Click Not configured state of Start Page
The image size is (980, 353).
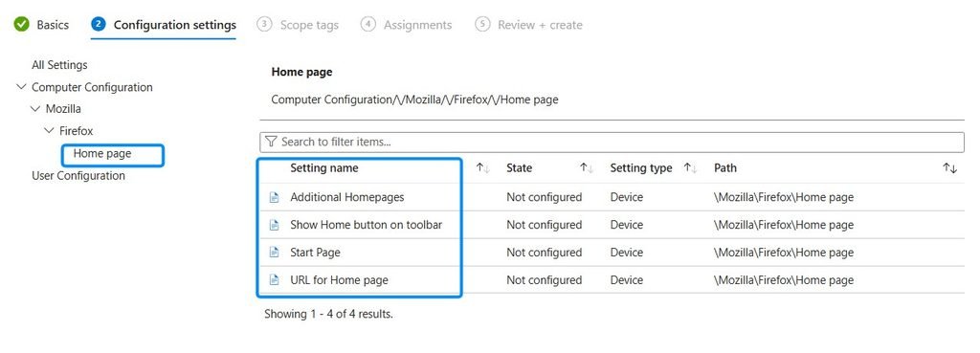tap(544, 253)
